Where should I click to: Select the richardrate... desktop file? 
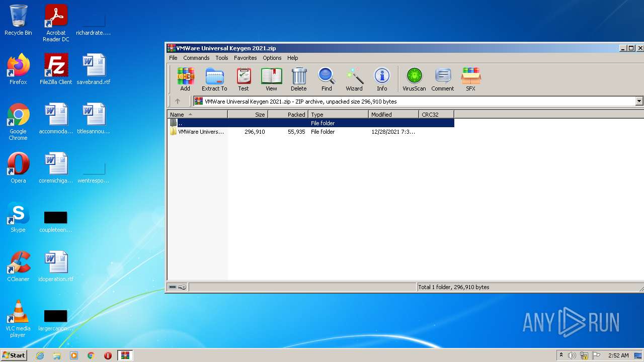pos(94,24)
